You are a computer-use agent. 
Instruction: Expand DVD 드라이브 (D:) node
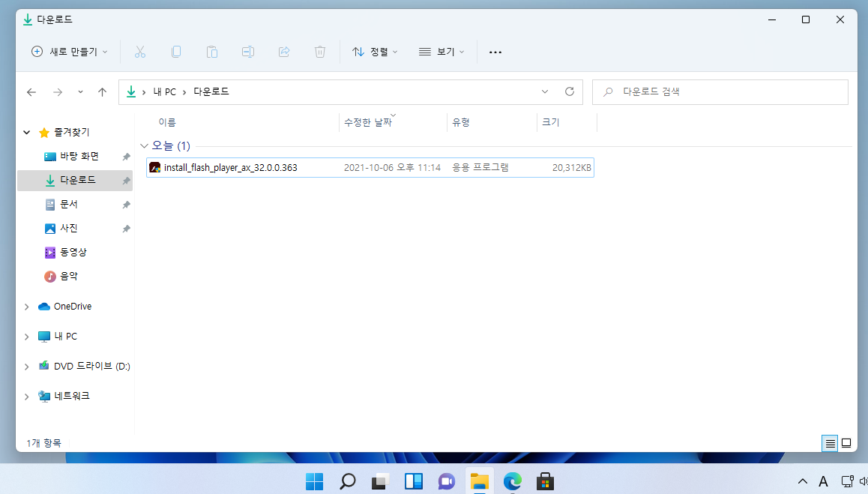pyautogui.click(x=26, y=366)
